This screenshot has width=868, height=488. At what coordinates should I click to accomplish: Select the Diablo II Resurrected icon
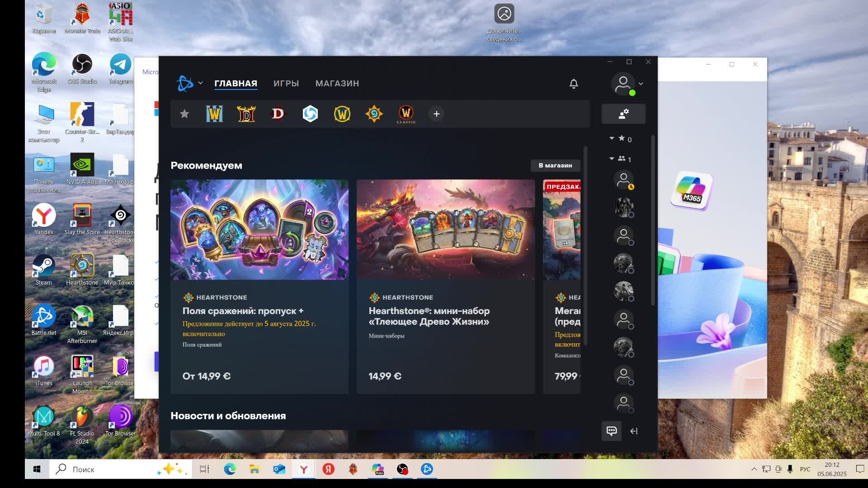[x=246, y=114]
